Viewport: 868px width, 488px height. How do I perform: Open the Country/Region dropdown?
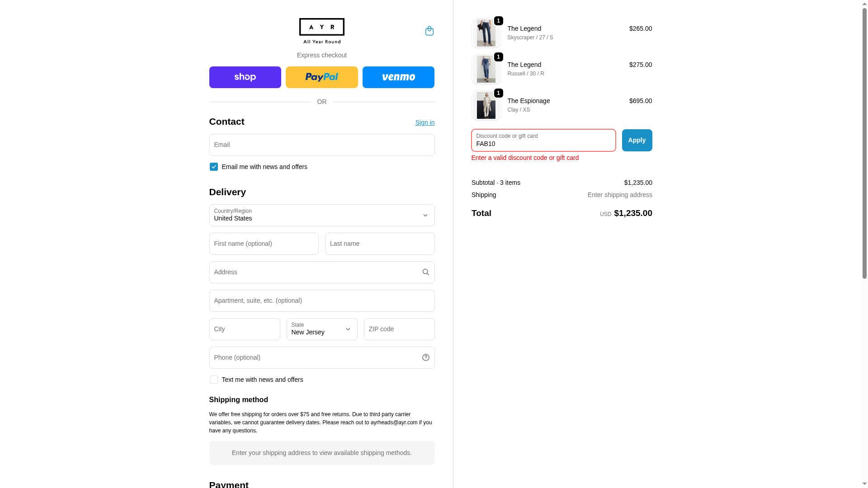point(322,216)
